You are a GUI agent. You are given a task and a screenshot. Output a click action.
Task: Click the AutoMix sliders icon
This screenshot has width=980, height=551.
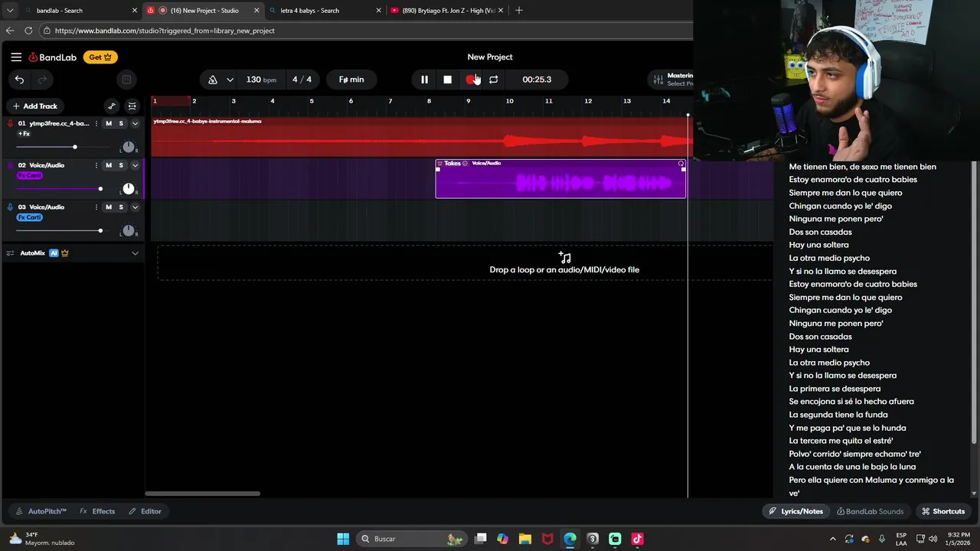tap(11, 253)
